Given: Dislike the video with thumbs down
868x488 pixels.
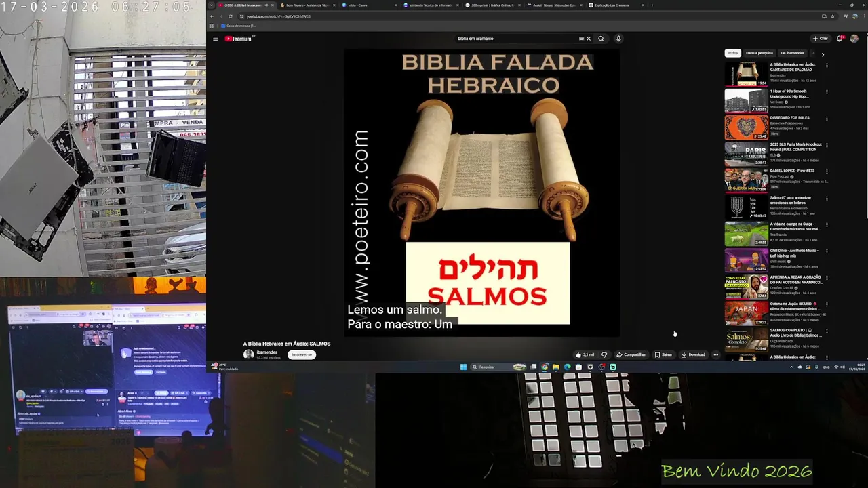Looking at the screenshot, I should coord(604,354).
